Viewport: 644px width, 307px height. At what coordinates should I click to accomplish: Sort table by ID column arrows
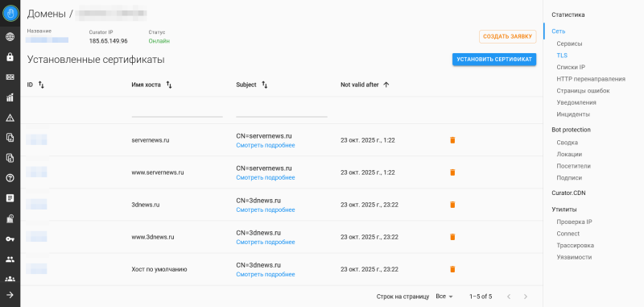[x=41, y=85]
